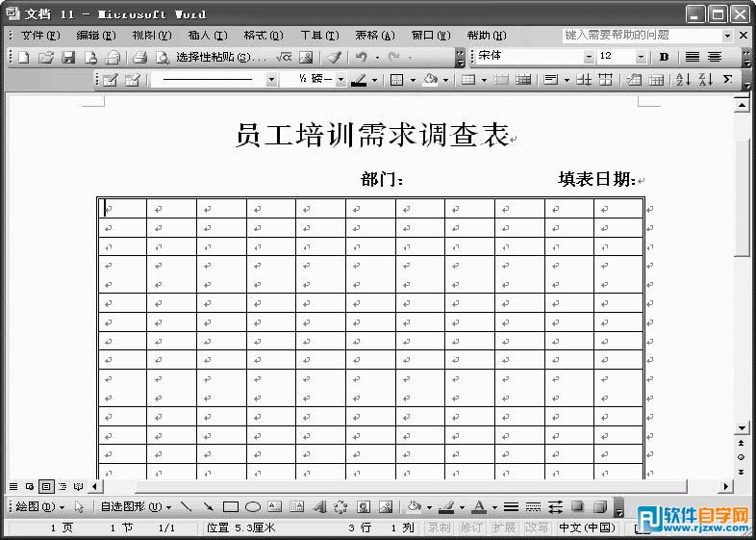Select the Line drawing tool
This screenshot has height=540, width=756.
point(186,506)
